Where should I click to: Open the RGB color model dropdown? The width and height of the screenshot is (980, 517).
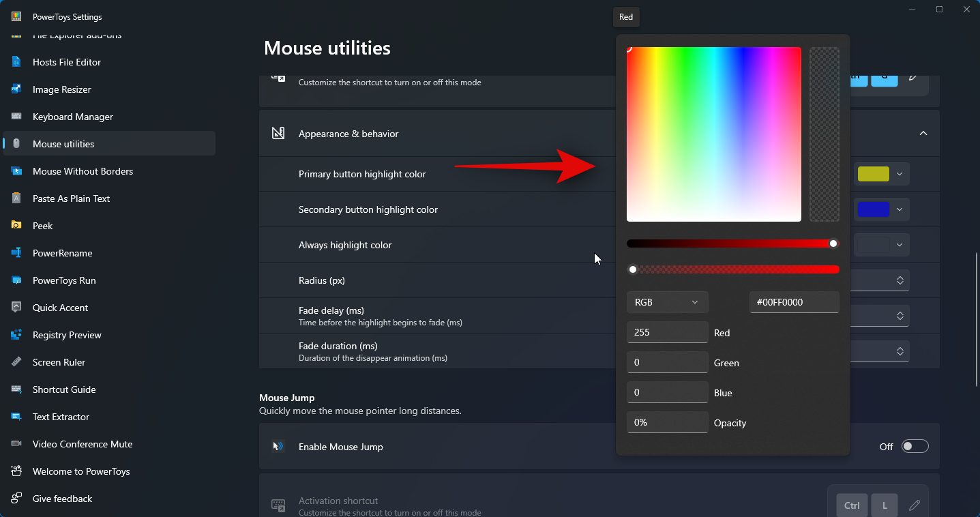tap(667, 302)
